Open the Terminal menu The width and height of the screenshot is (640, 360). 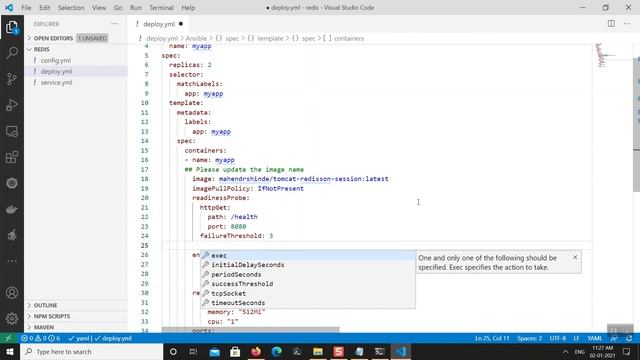pos(161,7)
